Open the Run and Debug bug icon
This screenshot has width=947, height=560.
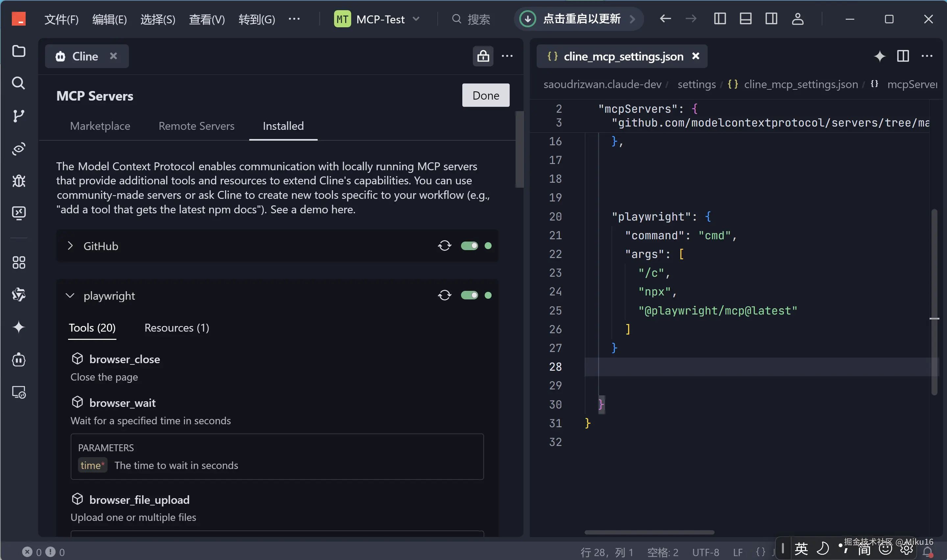point(18,181)
